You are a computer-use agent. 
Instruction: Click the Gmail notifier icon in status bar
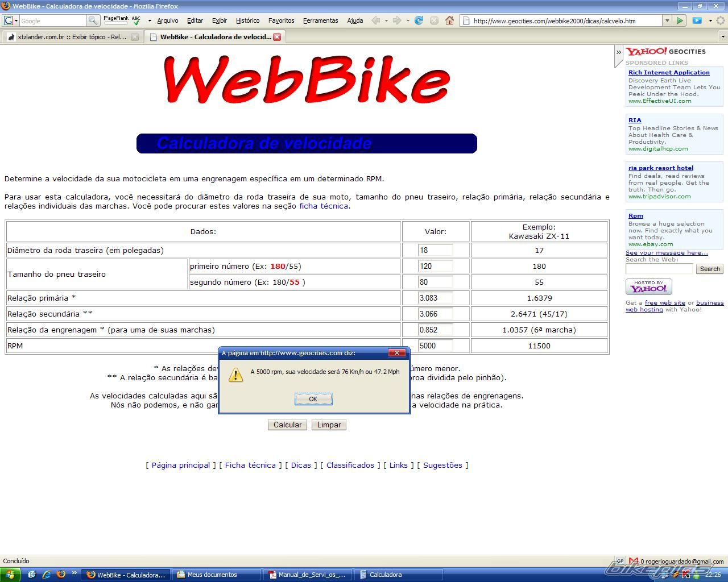634,562
